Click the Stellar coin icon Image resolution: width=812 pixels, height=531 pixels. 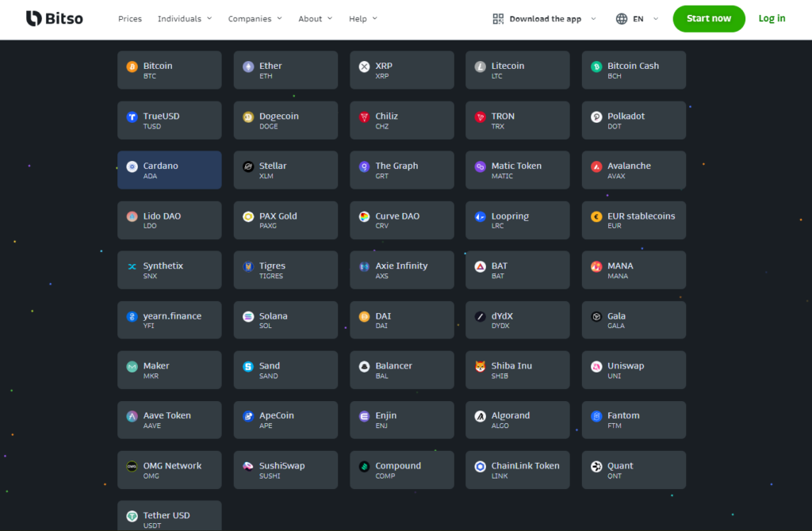click(x=248, y=166)
